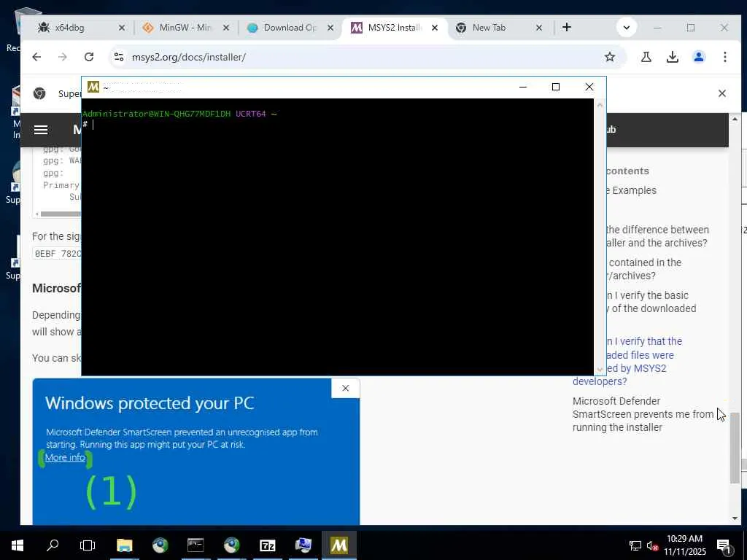Viewport: 747px width, 560px height.
Task: Open the computer installer icon beside 7-Zip
Action: [x=303, y=545]
